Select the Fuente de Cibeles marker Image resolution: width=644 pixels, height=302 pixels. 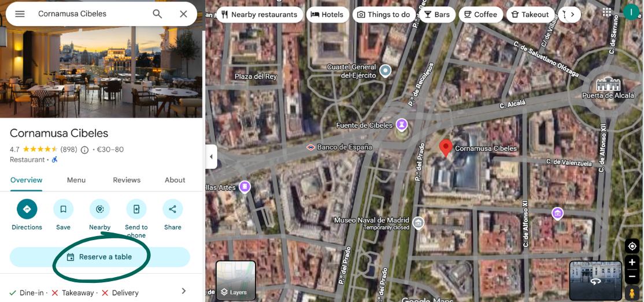tap(402, 124)
